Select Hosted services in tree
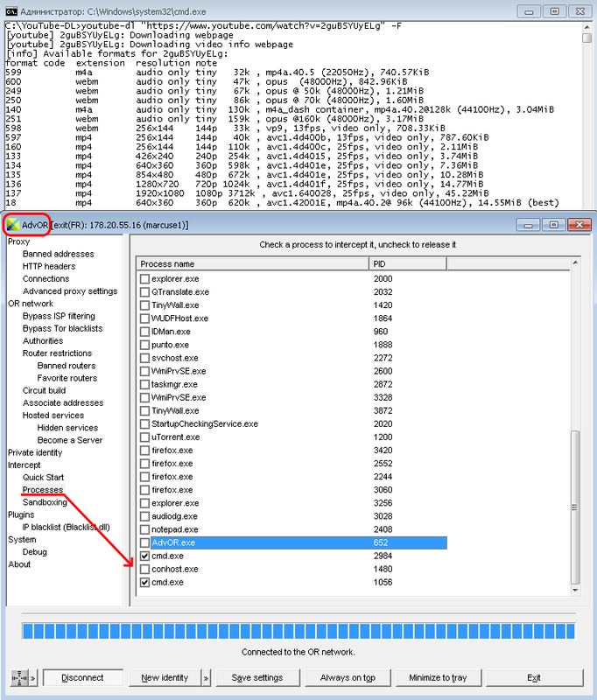The height and width of the screenshot is (700, 597). [x=53, y=416]
